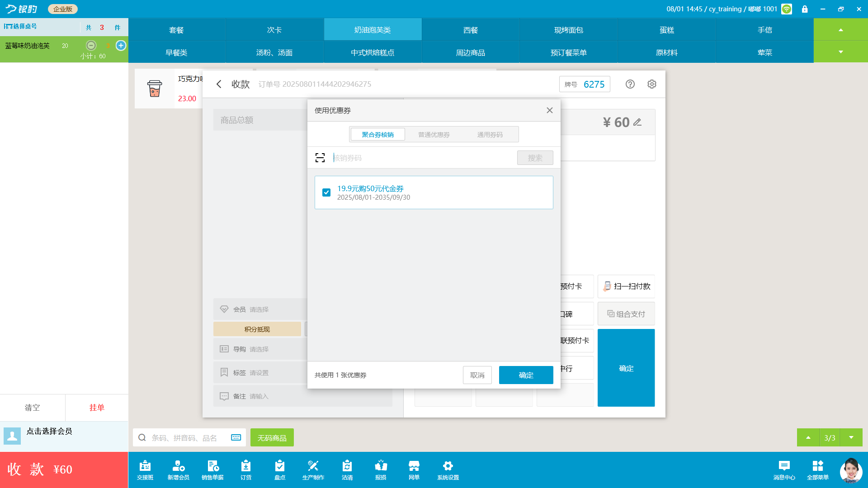The width and height of the screenshot is (868, 488).
Task: Click the scan coupon code icon
Action: tap(320, 158)
